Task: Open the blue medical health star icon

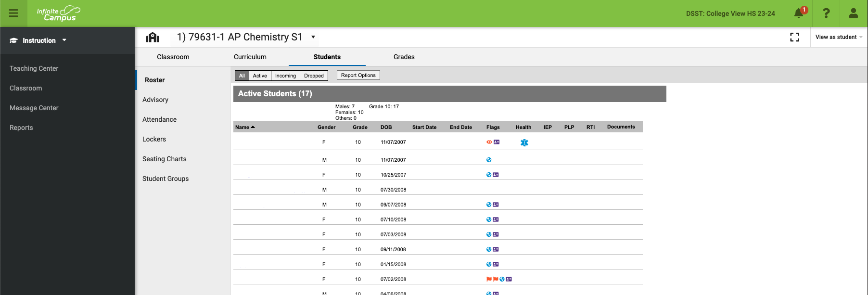Action: (x=524, y=142)
